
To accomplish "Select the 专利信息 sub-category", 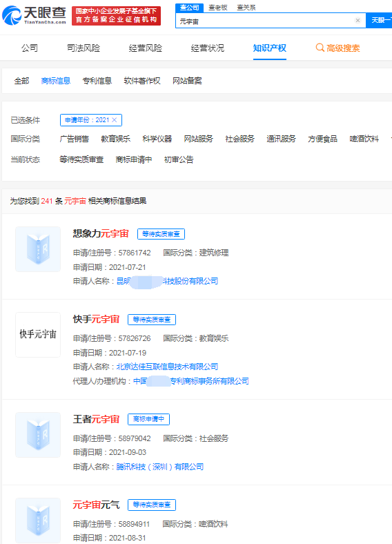I will click(x=97, y=81).
